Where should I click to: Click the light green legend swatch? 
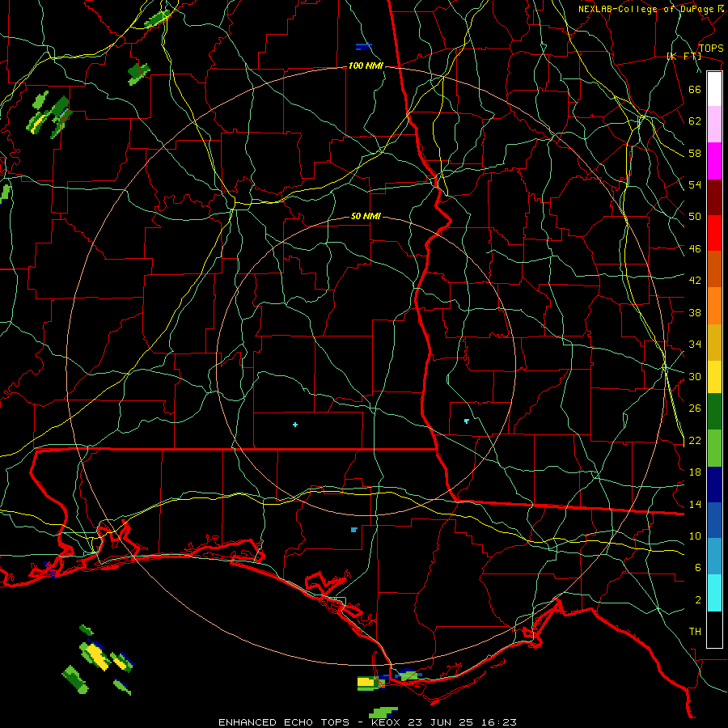coord(714,448)
